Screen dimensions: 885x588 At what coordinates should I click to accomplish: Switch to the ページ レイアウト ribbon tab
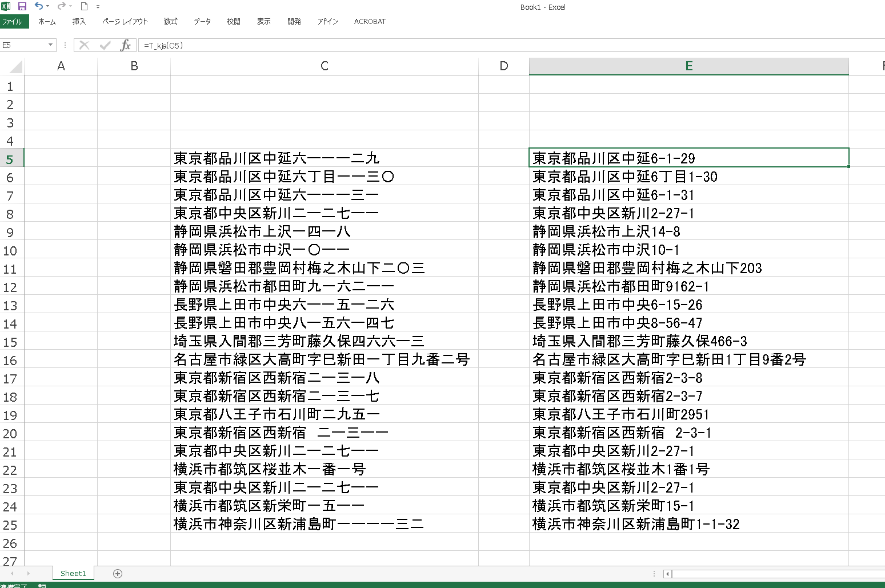click(125, 22)
